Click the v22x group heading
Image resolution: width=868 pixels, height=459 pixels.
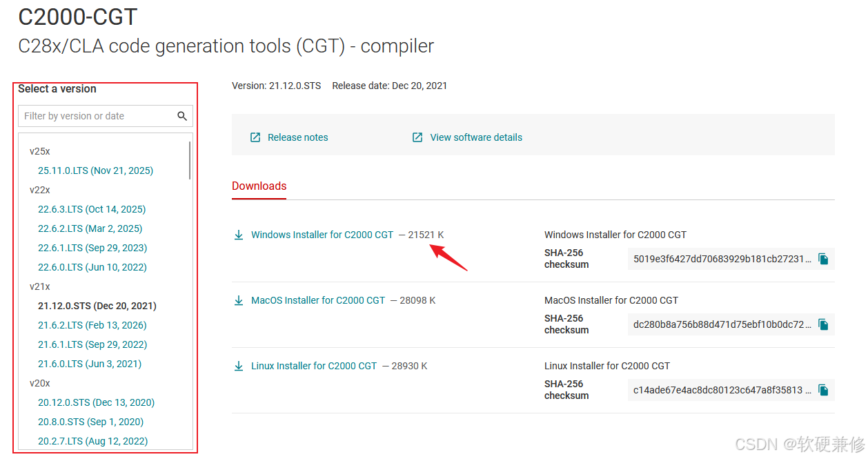click(40, 190)
